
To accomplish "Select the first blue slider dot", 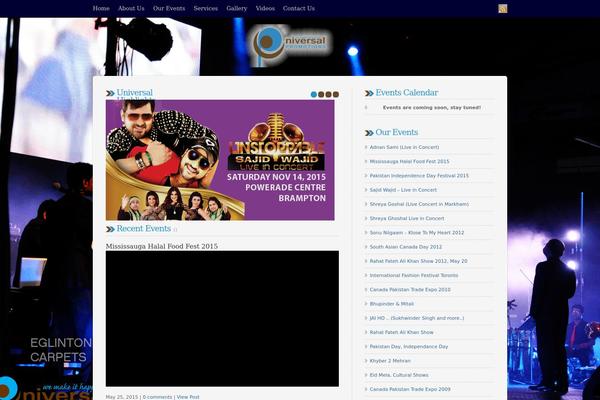I will pos(314,94).
